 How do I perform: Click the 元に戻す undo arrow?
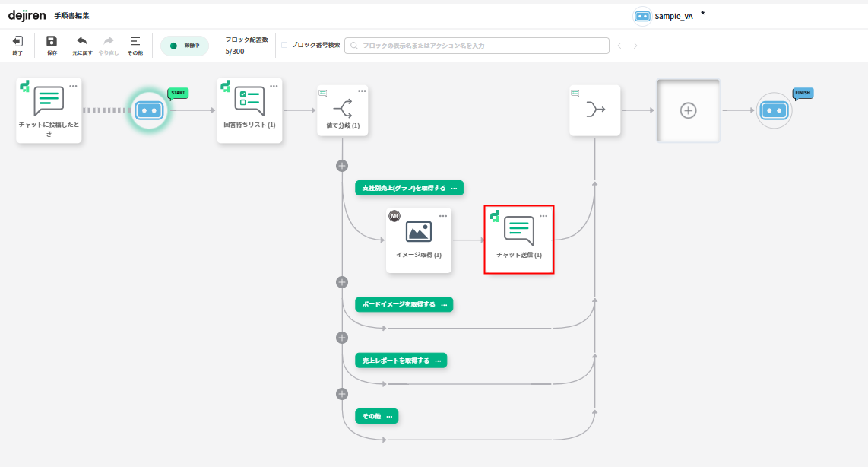82,42
